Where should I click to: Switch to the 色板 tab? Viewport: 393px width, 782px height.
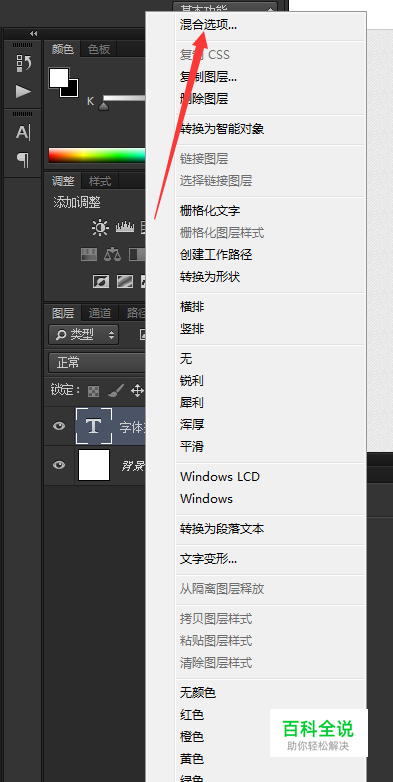pos(98,49)
